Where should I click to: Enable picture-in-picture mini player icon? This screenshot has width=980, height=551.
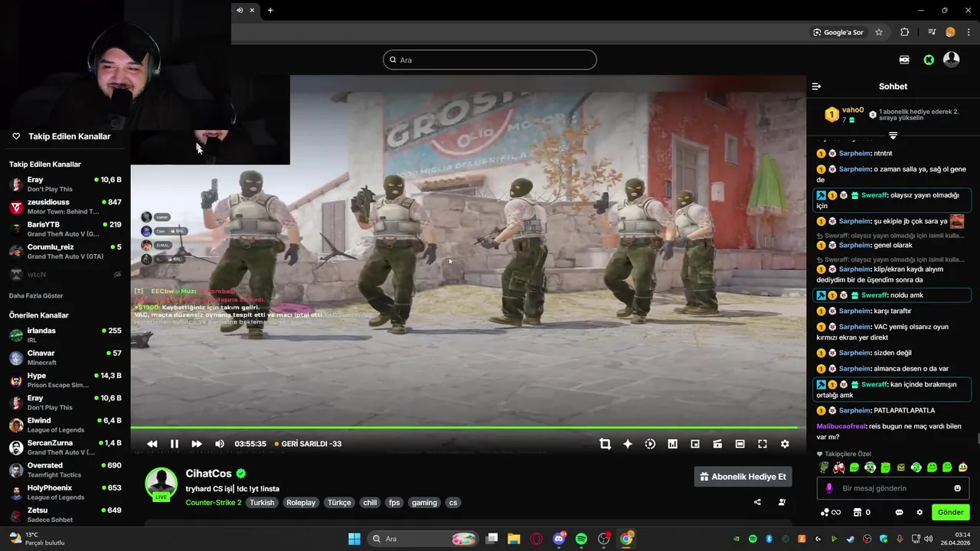tap(695, 444)
